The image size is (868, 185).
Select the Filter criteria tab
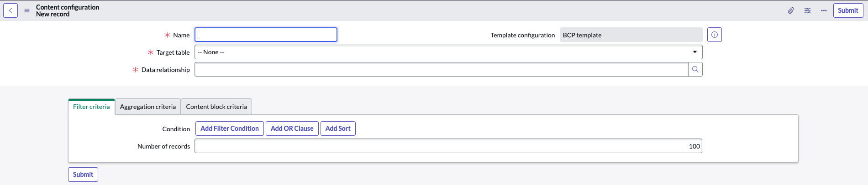point(91,107)
